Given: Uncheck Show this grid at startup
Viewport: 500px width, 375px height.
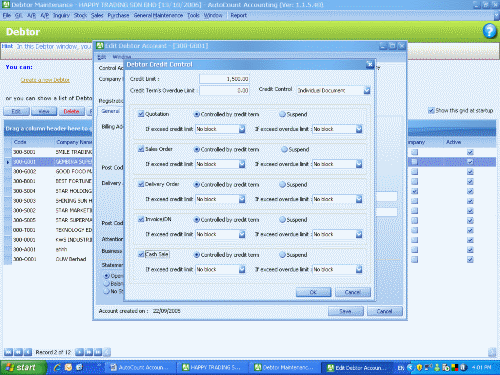Looking at the screenshot, I should pos(431,110).
